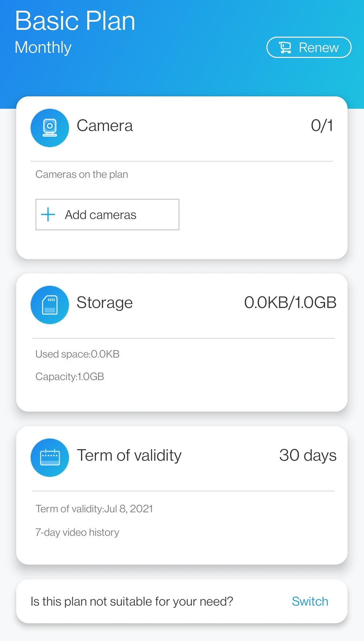Tap the 0/1 camera count
This screenshot has width=364, height=641.
coord(322,126)
